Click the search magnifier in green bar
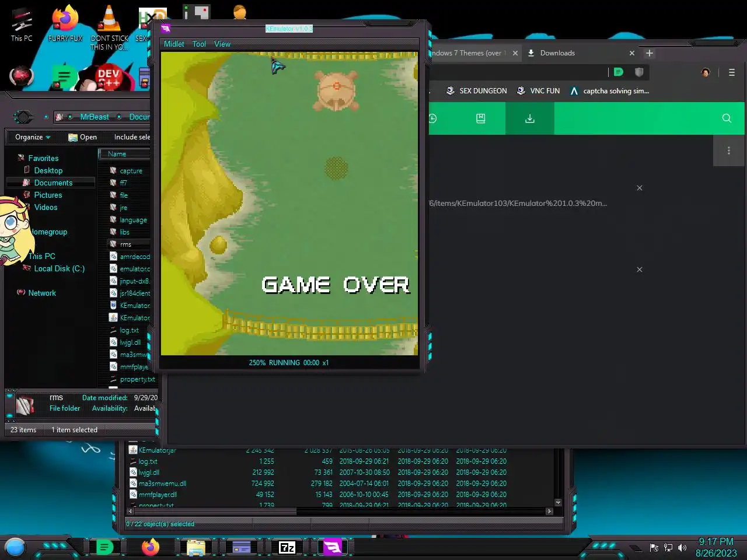Image resolution: width=747 pixels, height=560 pixels. pyautogui.click(x=727, y=118)
